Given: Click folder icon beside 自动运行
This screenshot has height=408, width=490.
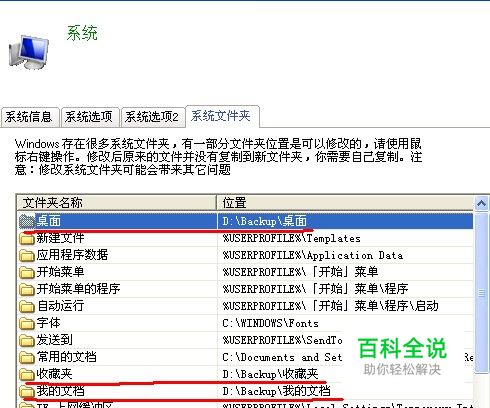Looking at the screenshot, I should 27,306.
